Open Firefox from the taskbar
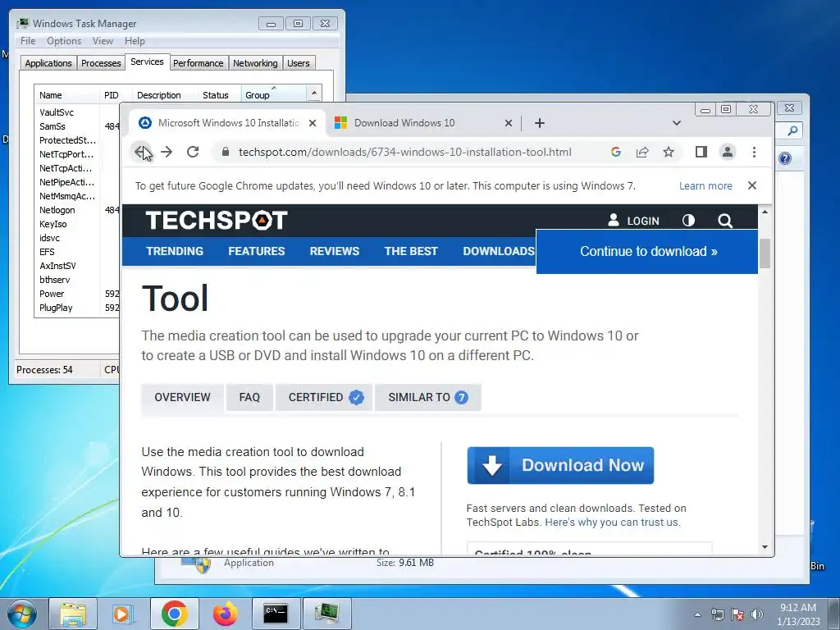The height and width of the screenshot is (630, 840). 225,614
